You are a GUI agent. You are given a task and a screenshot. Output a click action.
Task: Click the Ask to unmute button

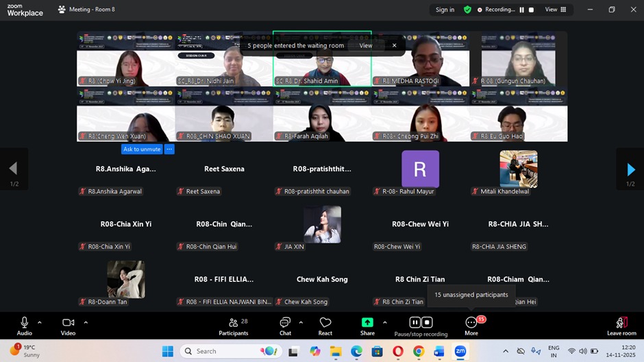coord(142,149)
